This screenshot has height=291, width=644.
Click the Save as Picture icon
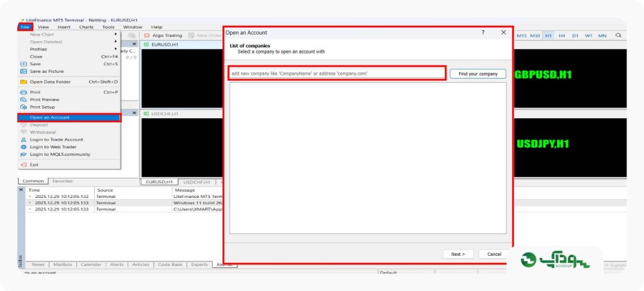[23, 72]
